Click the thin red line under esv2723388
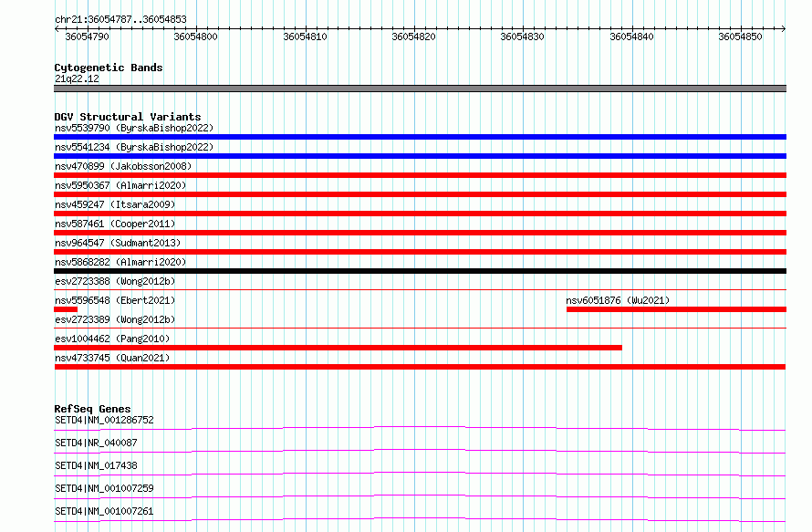812x532 pixels. coord(420,289)
